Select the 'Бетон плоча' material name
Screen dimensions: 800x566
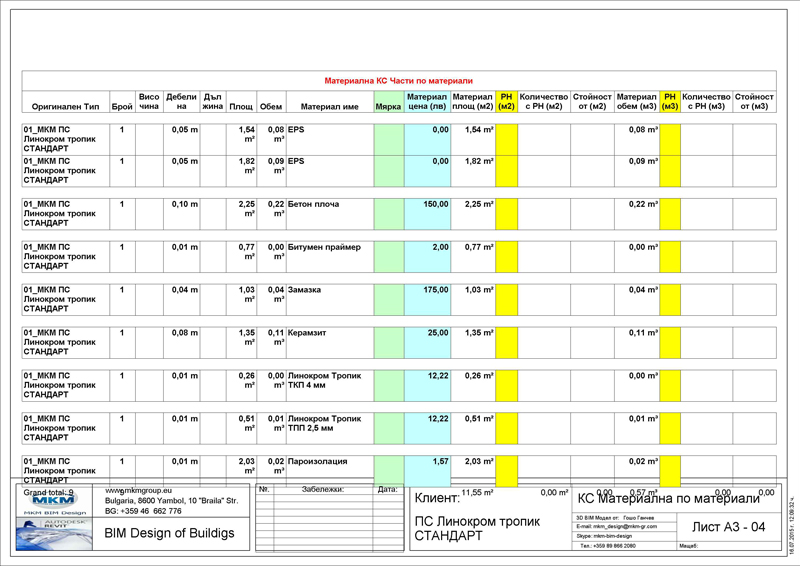313,204
